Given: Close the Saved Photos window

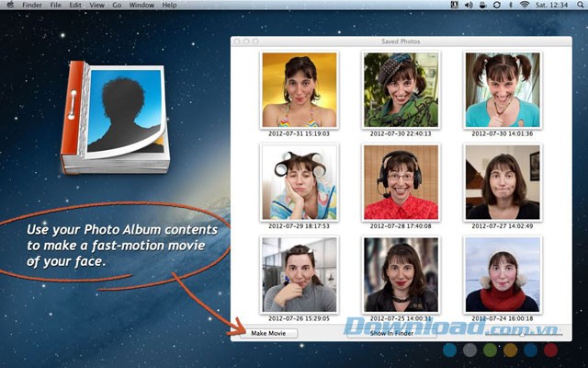Looking at the screenshot, I should tap(237, 41).
